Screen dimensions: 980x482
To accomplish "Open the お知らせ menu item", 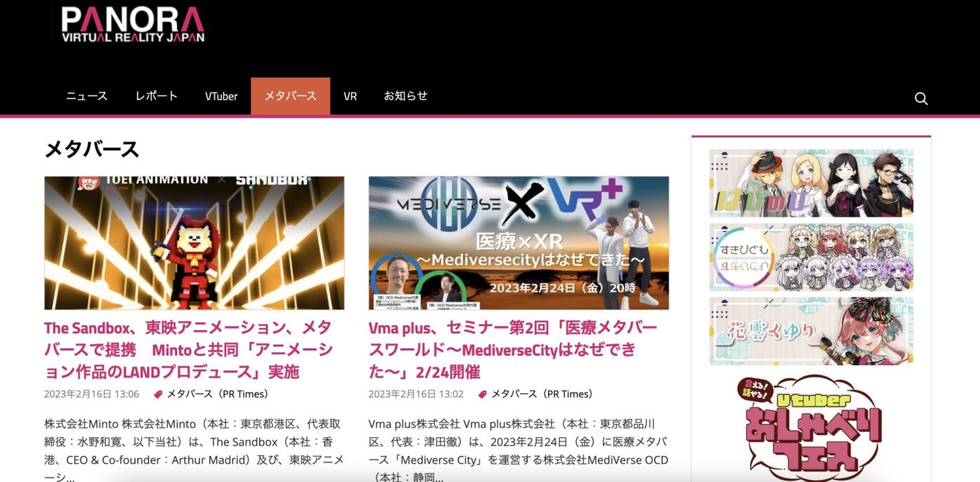I will click(x=405, y=97).
